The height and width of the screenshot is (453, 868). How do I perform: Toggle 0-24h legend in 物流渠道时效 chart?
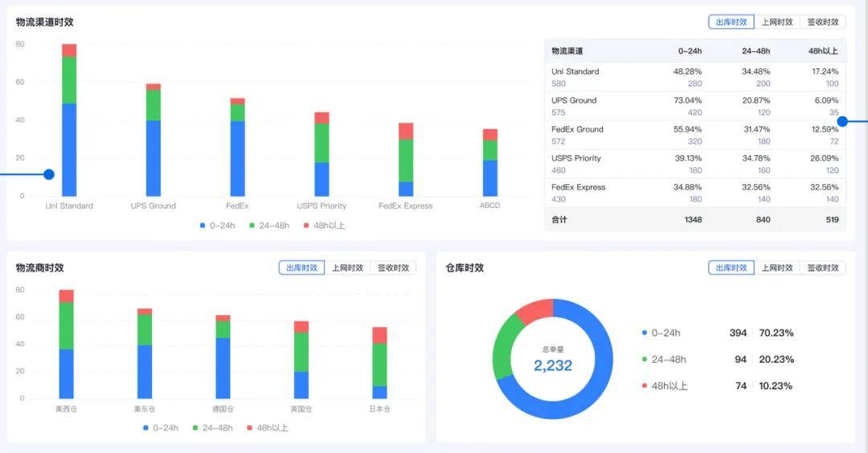tap(218, 226)
